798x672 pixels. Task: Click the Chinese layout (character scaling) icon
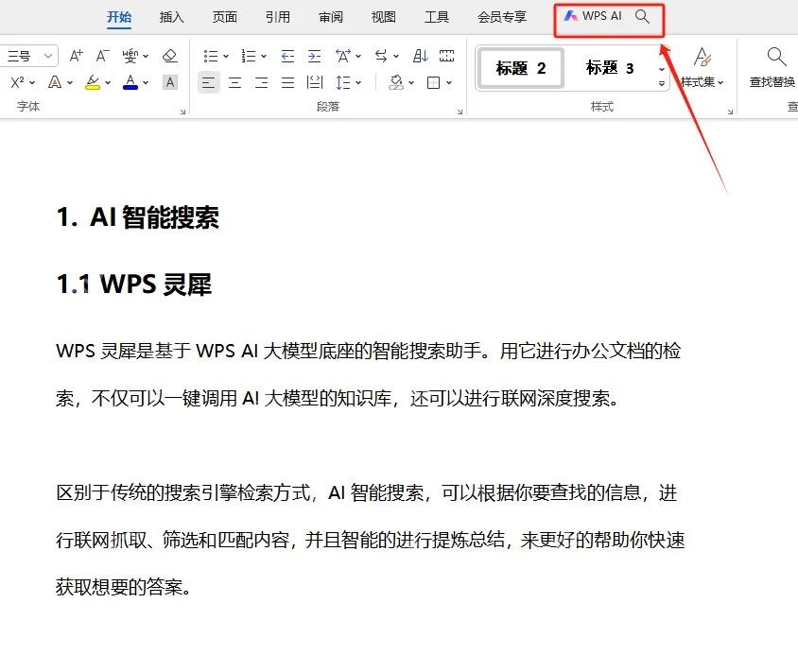pyautogui.click(x=342, y=56)
